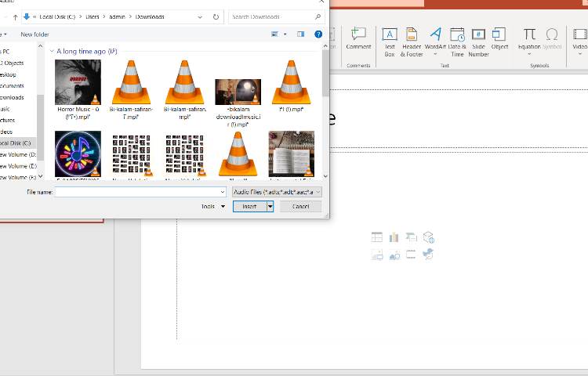This screenshot has width=588, height=376.
Task: Click search magnifier in Search Downloads box
Action: (318, 17)
